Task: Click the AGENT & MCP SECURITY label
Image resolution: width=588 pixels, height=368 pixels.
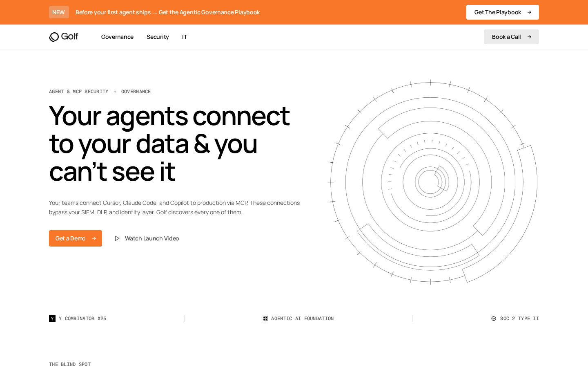Action: tap(79, 92)
